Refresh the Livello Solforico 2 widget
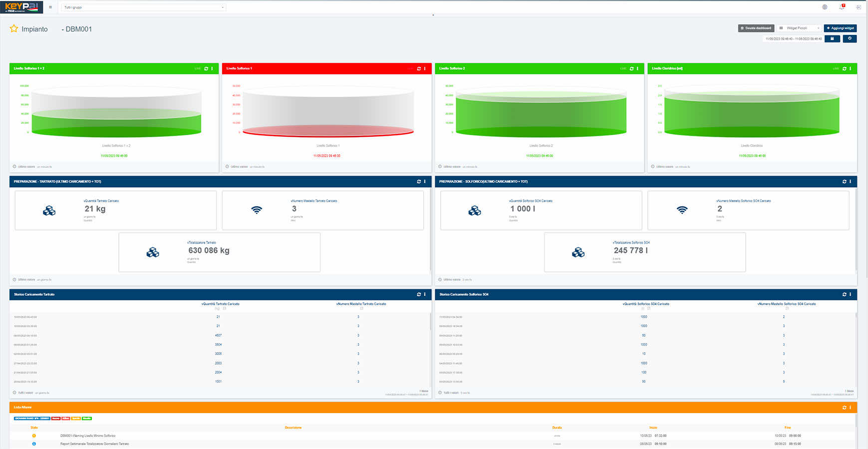The width and height of the screenshot is (868, 449). 631,68
